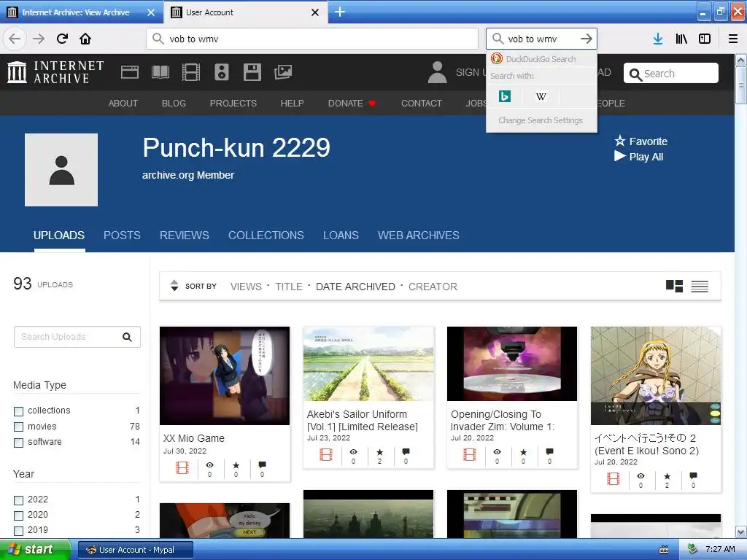The image size is (747, 560).
Task: Open the DONATE nav link
Action: (352, 104)
